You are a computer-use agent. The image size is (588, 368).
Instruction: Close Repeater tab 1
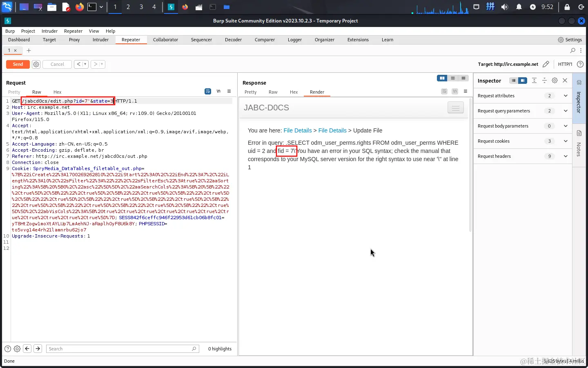(x=16, y=50)
